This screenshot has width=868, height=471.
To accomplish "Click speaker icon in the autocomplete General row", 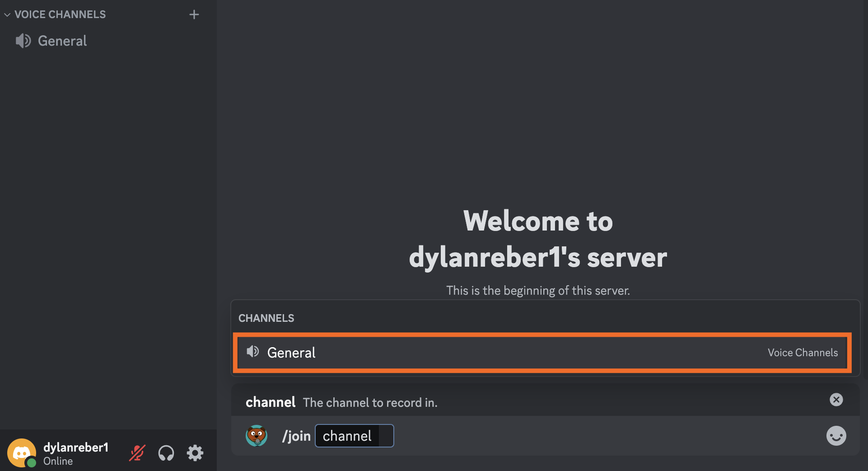I will tap(253, 351).
